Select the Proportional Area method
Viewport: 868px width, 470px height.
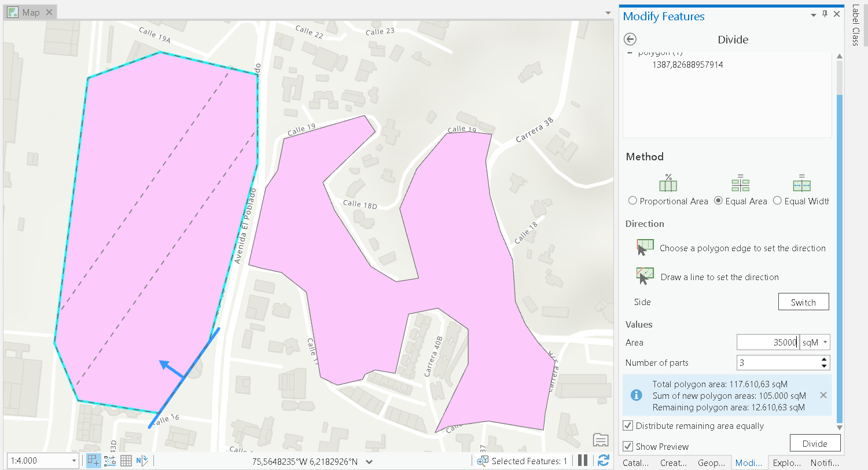[632, 201]
